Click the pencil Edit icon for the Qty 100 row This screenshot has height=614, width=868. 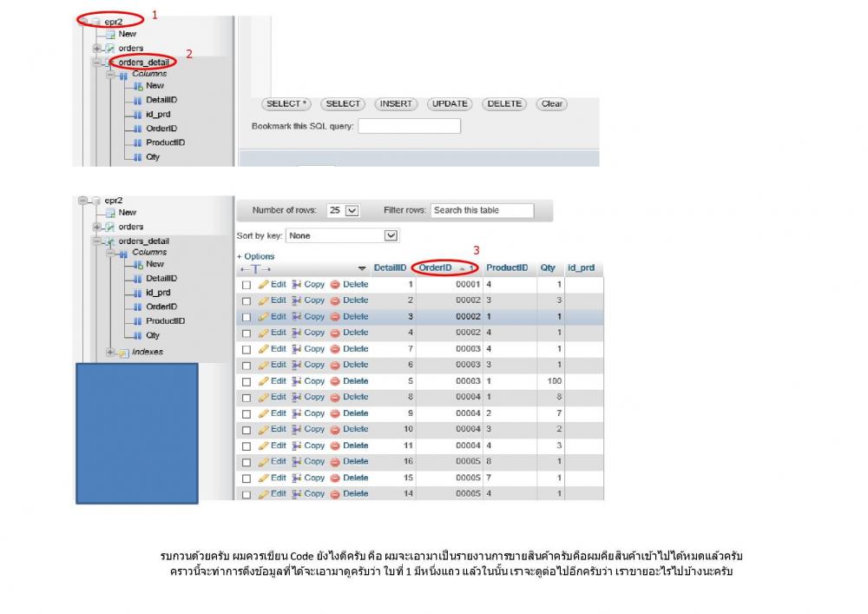[x=264, y=381]
